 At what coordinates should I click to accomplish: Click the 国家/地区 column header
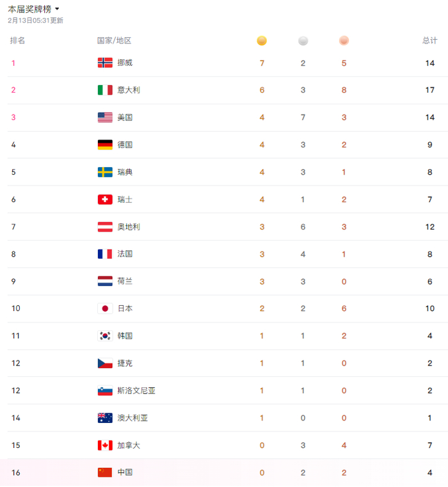pos(114,40)
